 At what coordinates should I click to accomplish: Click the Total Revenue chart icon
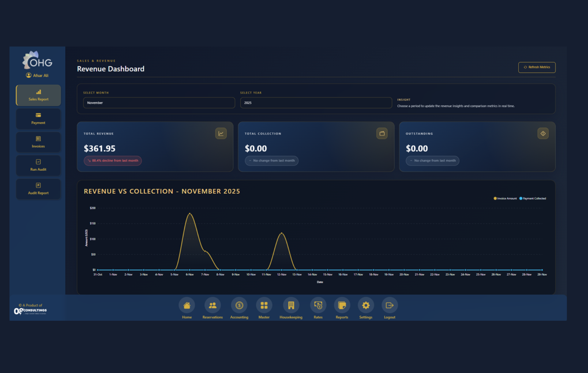pos(221,134)
